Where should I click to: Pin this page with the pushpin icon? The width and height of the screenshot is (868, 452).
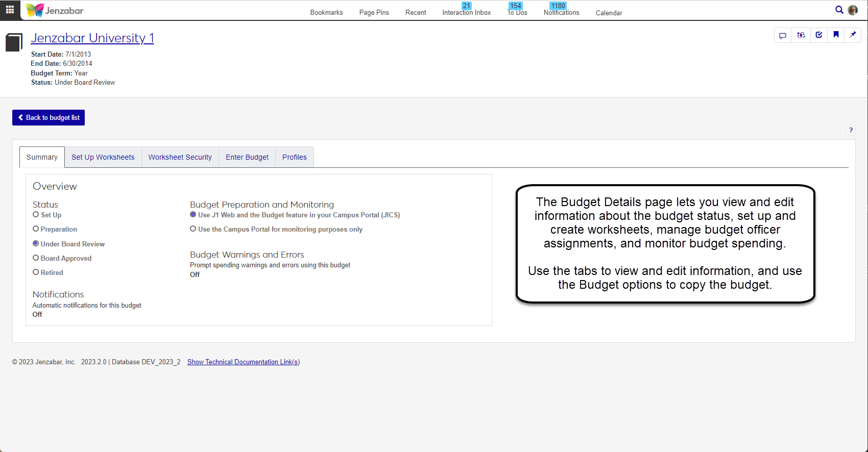[x=853, y=35]
